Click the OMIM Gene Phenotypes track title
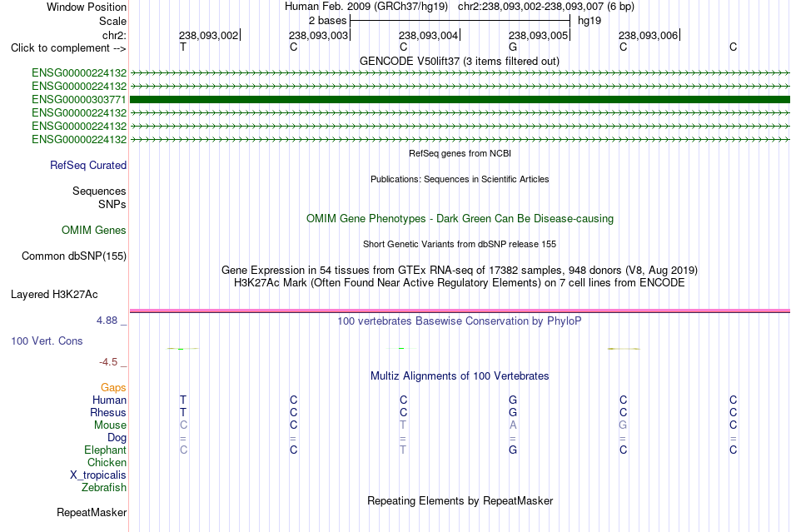Viewport: 791px width, 532px height. click(x=460, y=219)
